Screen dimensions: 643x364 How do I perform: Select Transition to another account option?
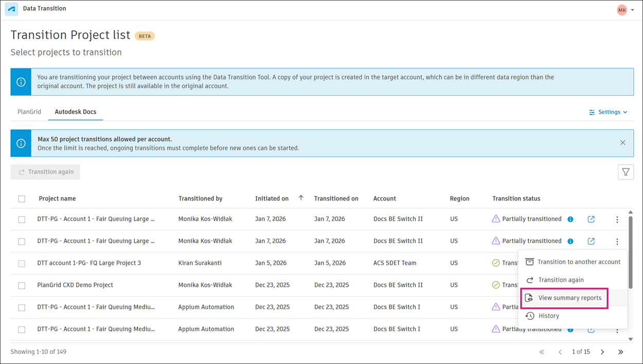579,262
